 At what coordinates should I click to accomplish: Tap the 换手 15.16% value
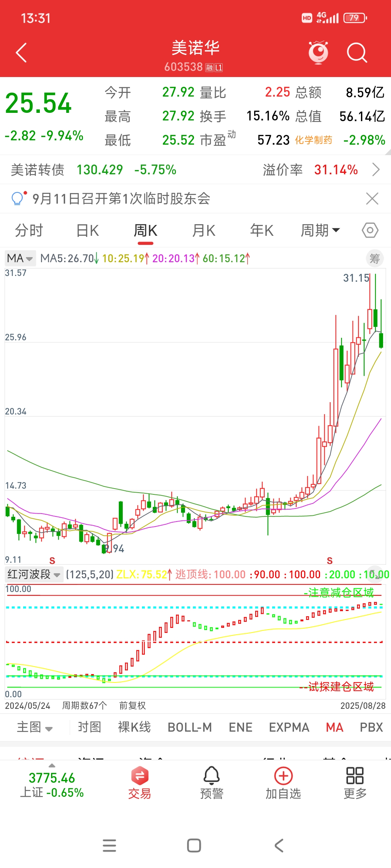tap(268, 116)
